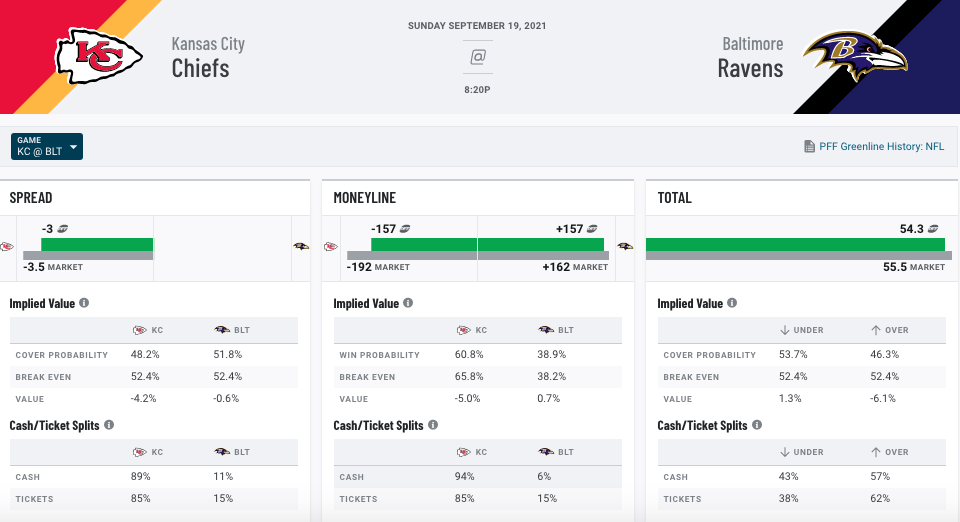Click info icon beside Moneyline Cash/Ticket Splits
Image resolution: width=960 pixels, height=522 pixels.
point(433,425)
